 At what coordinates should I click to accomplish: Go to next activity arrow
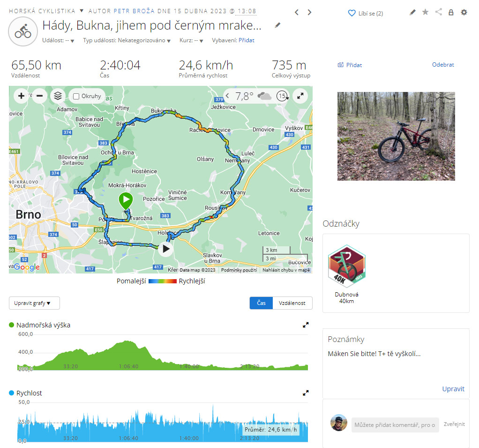pos(309,12)
